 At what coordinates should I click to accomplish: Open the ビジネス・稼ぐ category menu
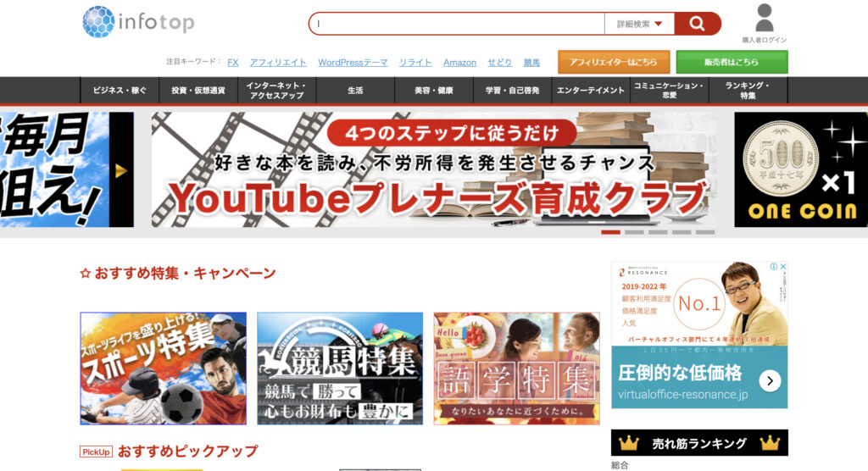pos(120,90)
